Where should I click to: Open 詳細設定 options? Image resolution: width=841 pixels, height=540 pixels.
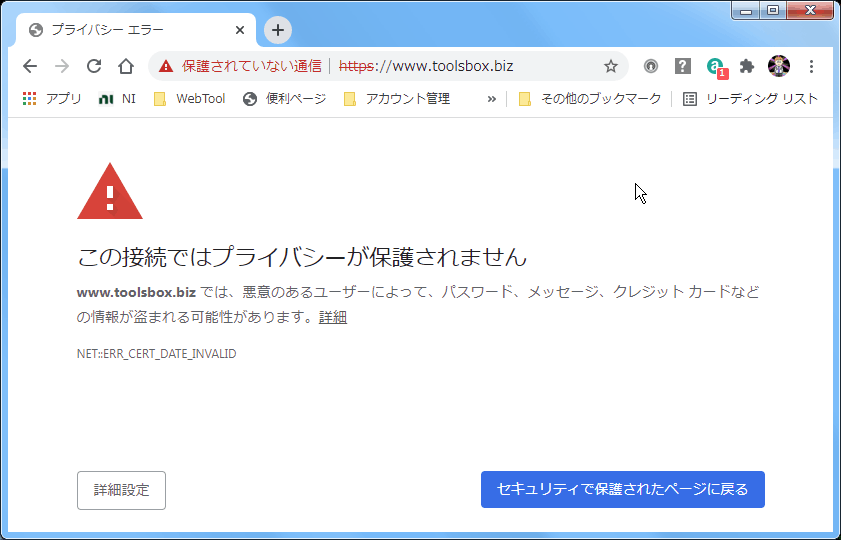click(x=121, y=490)
